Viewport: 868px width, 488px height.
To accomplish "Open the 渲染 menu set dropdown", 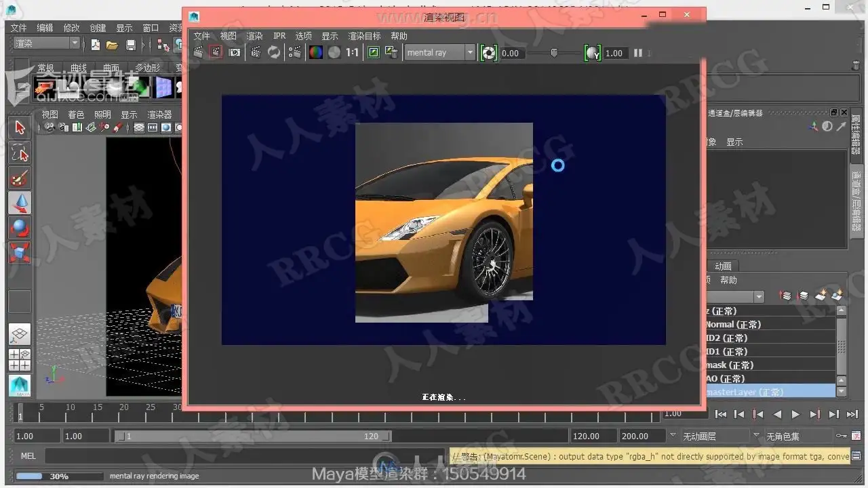I will [x=47, y=43].
